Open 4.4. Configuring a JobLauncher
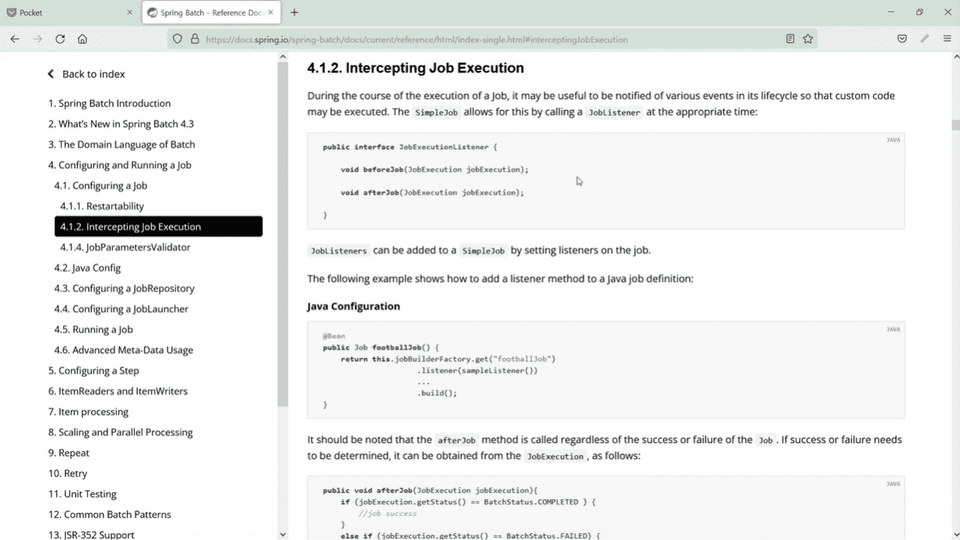This screenshot has width=960, height=540. (121, 309)
